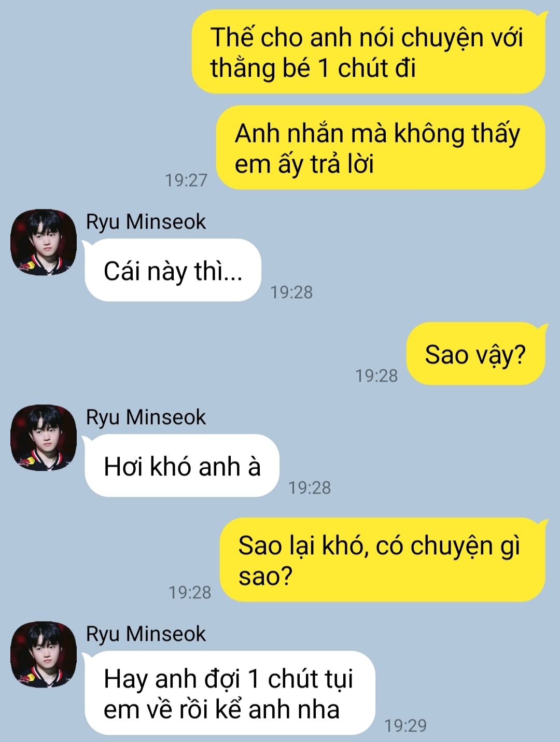The height and width of the screenshot is (742, 560).
Task: Select the "Anh nhắn mà không thấy" message
Action: pyautogui.click(x=381, y=148)
